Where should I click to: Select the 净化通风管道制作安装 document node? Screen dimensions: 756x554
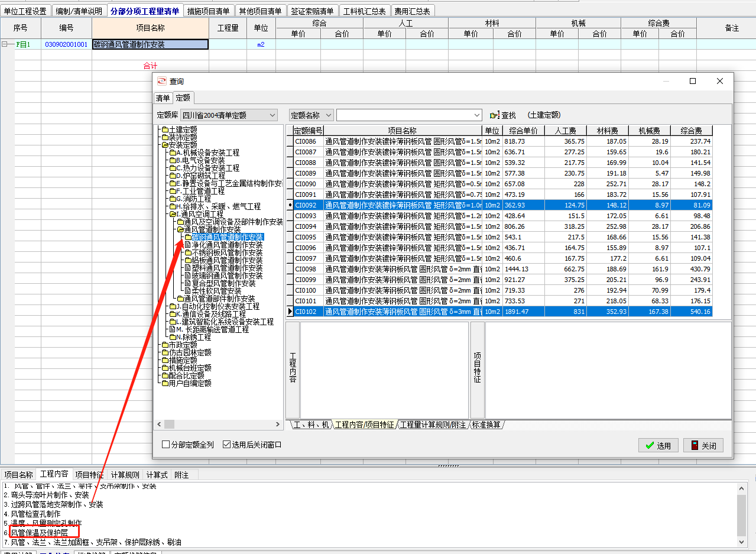(x=227, y=245)
